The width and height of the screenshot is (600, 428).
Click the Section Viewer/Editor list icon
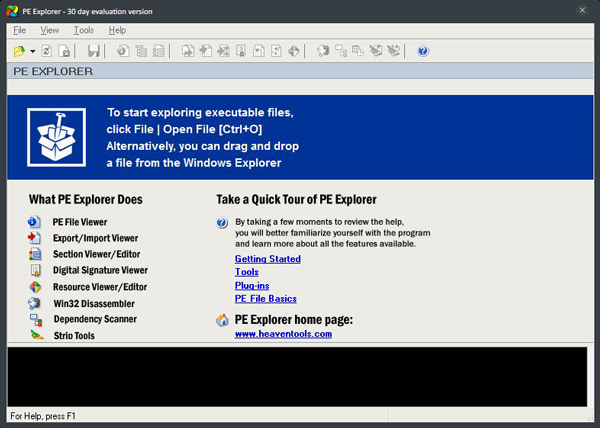[35, 254]
